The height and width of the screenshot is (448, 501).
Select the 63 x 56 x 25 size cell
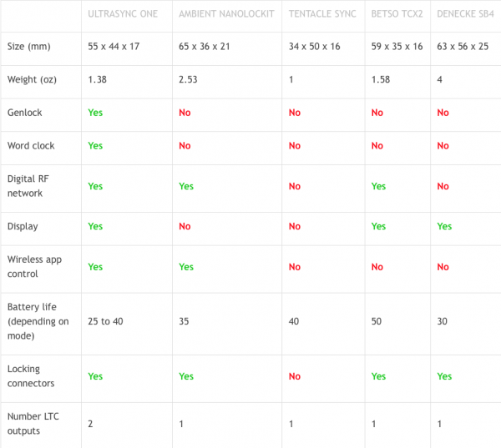click(463, 47)
